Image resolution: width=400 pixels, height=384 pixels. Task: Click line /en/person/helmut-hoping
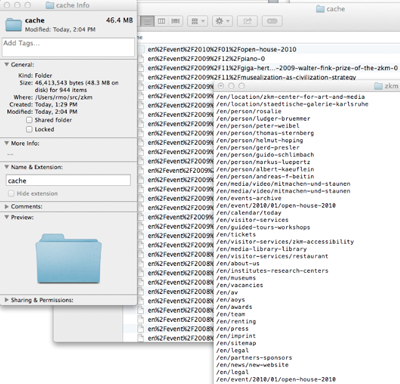260,140
